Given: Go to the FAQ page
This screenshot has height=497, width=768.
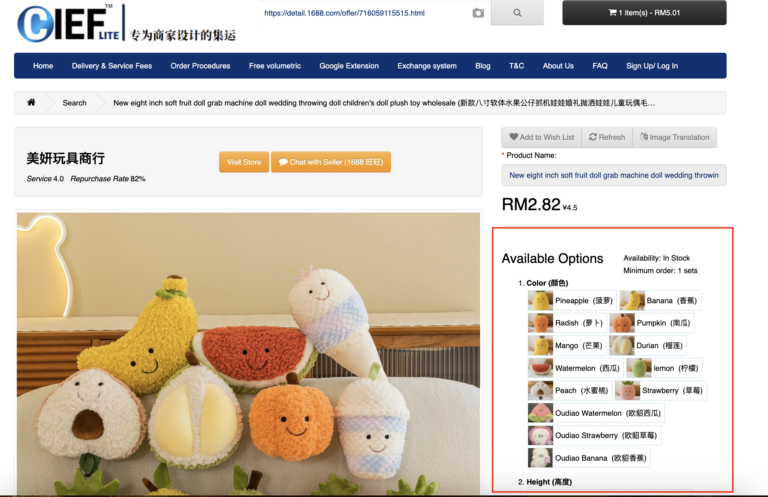Looking at the screenshot, I should click(x=600, y=66).
